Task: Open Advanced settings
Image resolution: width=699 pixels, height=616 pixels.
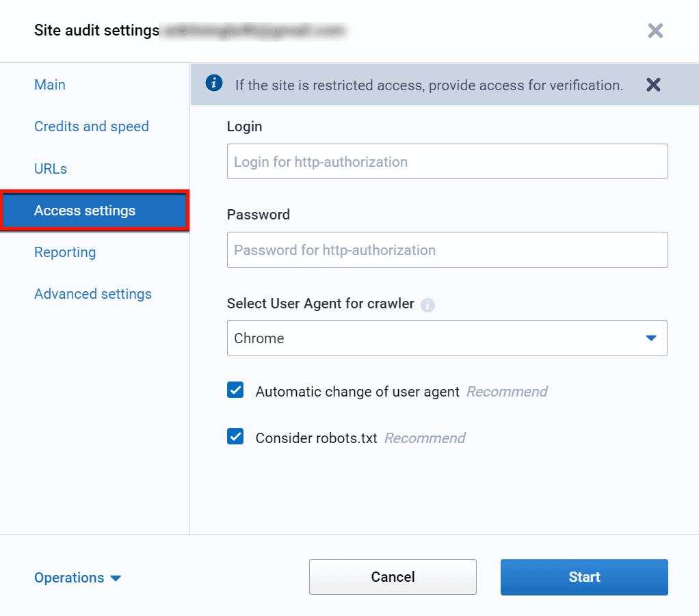Action: pyautogui.click(x=92, y=294)
